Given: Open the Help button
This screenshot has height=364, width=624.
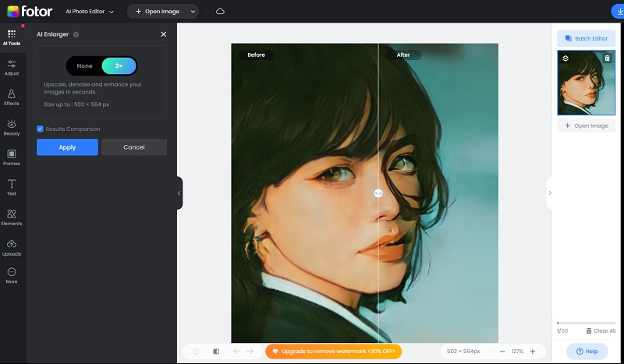Looking at the screenshot, I should (587, 352).
